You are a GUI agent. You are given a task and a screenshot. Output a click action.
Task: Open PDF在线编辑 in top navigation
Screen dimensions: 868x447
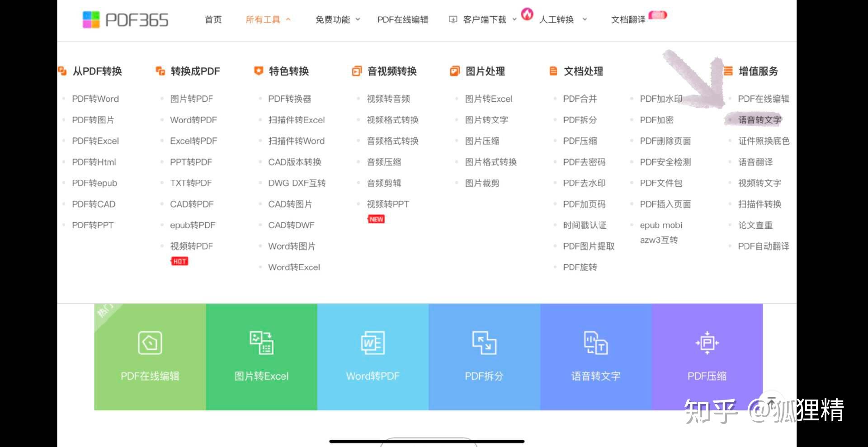403,19
